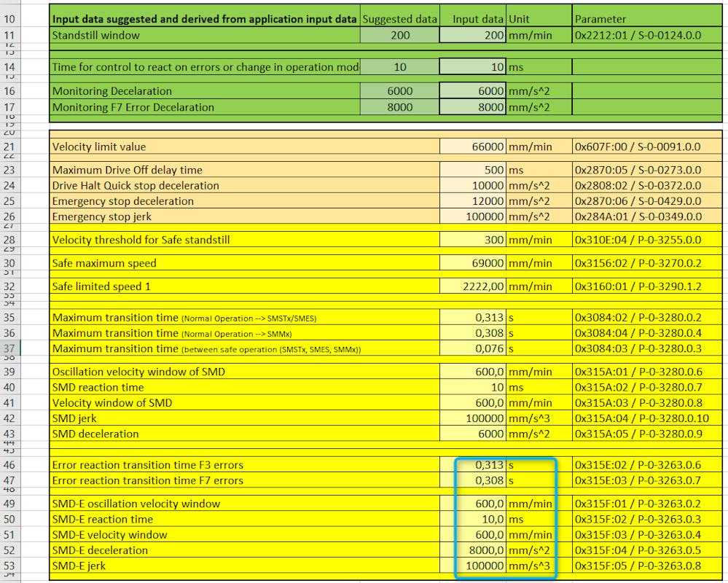Select row header 21
Image resolution: width=728 pixels, height=583 pixels.
9,147
